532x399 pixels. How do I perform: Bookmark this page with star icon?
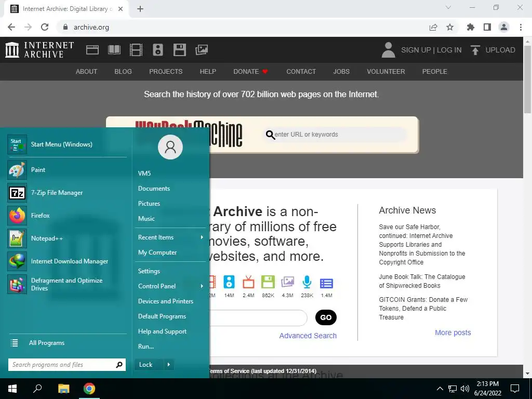click(450, 27)
